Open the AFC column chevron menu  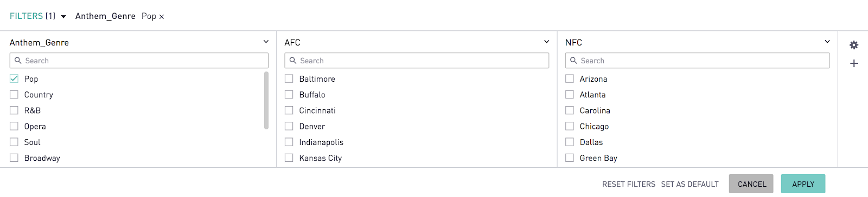click(546, 42)
